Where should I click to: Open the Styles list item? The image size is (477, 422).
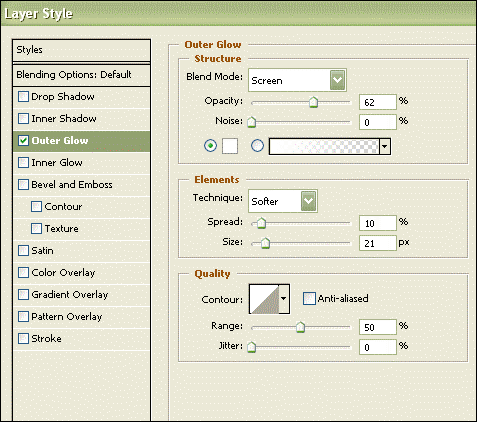tap(81, 50)
